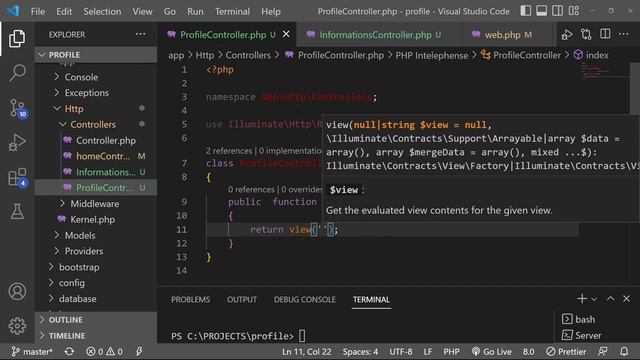Image resolution: width=640 pixels, height=360 pixels.
Task: Toggle secondary sidebar layout icon
Action: (557, 11)
